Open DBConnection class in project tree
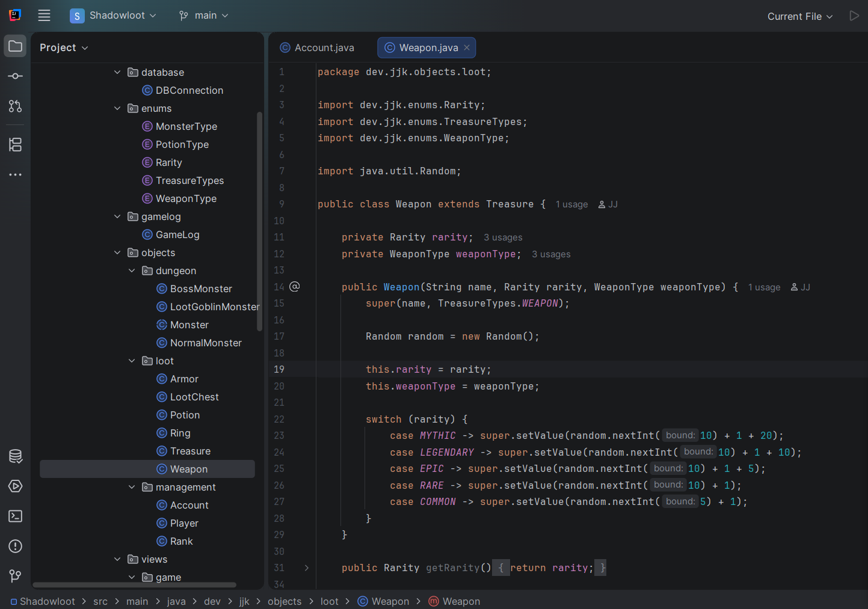This screenshot has width=868, height=609. [182, 90]
